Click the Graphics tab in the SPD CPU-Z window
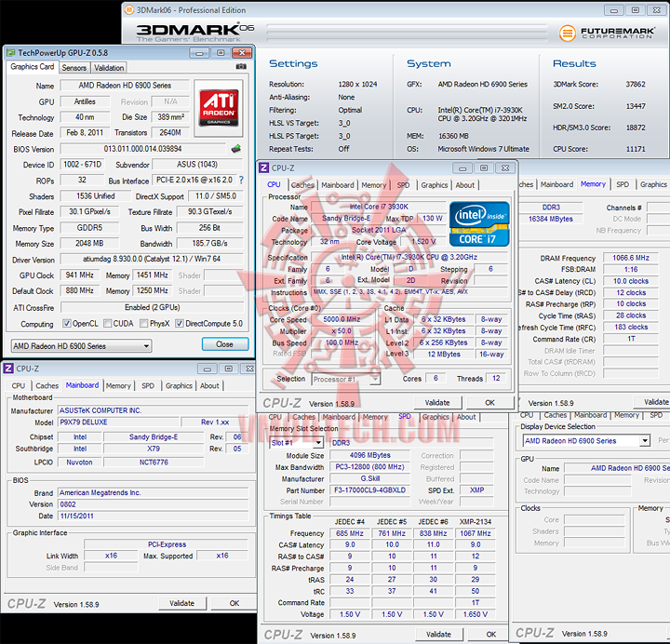The width and height of the screenshot is (670, 644). pyautogui.click(x=435, y=417)
